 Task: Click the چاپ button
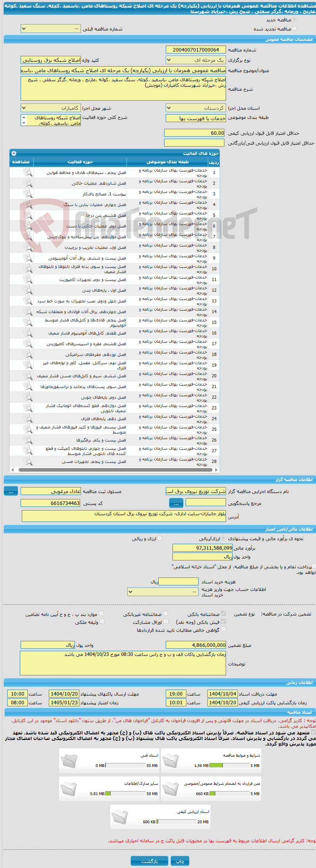180,861
